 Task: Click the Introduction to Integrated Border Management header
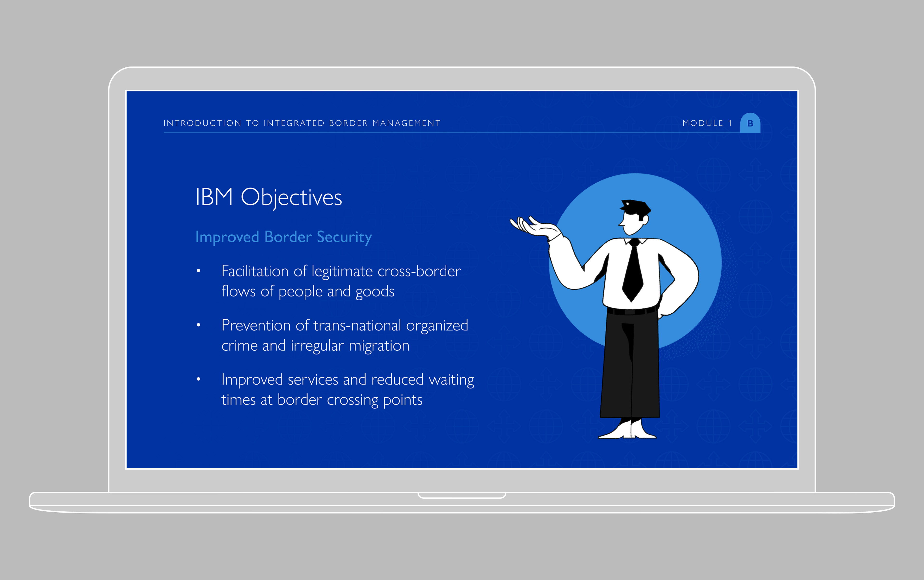(302, 123)
